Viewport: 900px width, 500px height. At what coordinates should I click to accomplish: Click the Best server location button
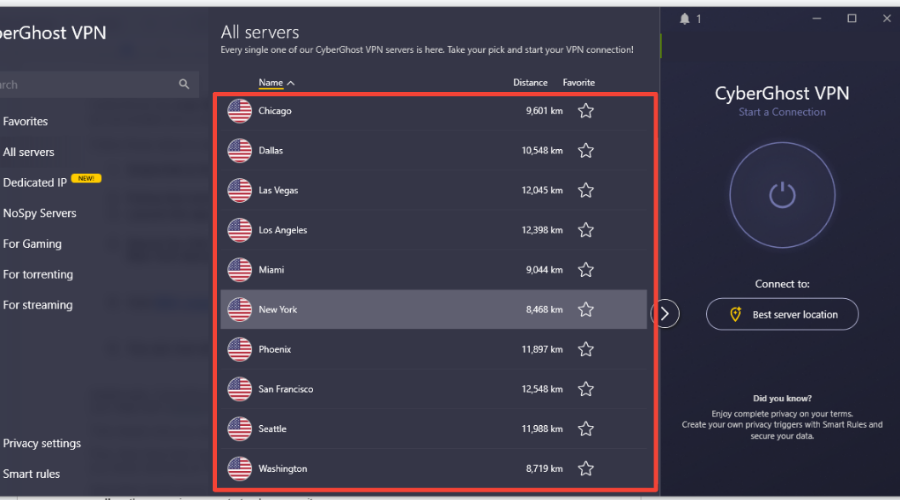[782, 314]
